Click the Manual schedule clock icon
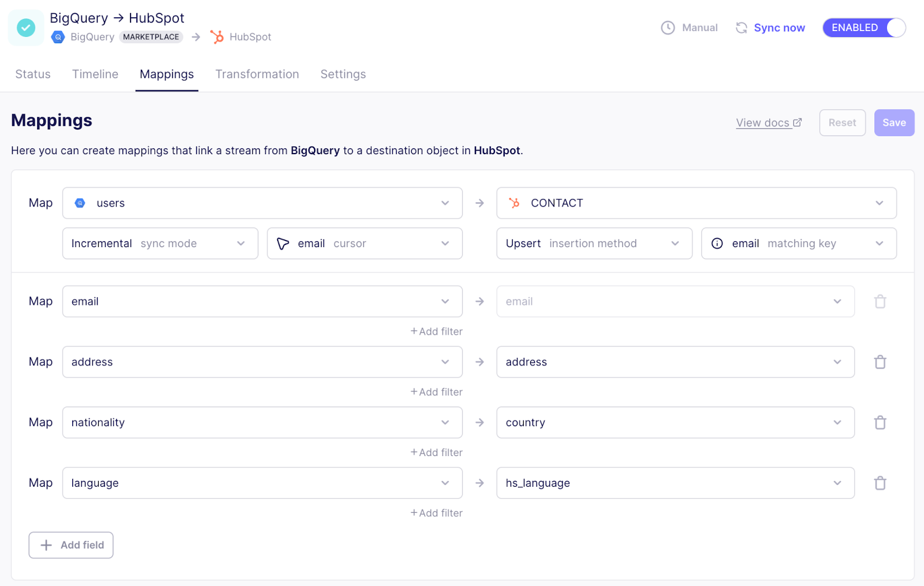924x586 pixels. point(668,28)
